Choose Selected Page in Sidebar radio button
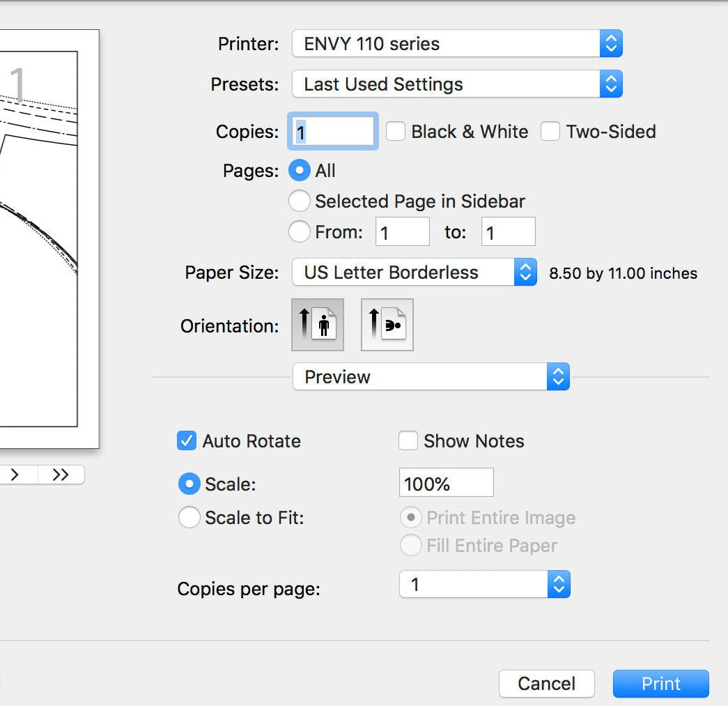The image size is (728, 706). tap(300, 201)
